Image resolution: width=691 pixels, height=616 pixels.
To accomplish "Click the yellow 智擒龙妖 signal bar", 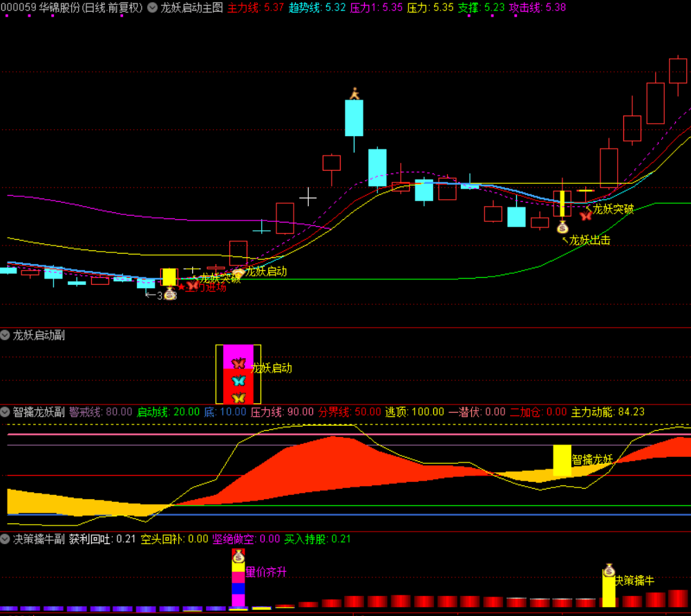I will tap(562, 460).
